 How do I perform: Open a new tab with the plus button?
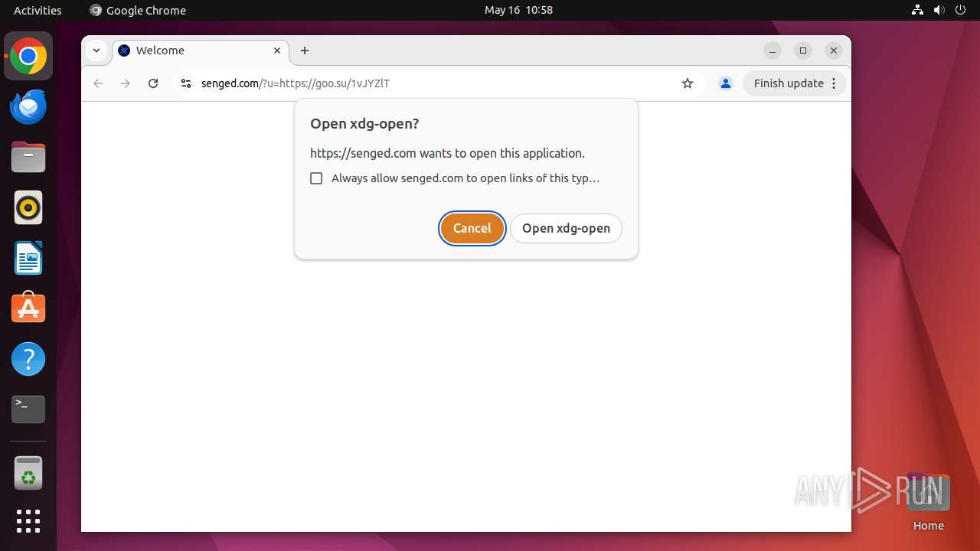(x=305, y=51)
